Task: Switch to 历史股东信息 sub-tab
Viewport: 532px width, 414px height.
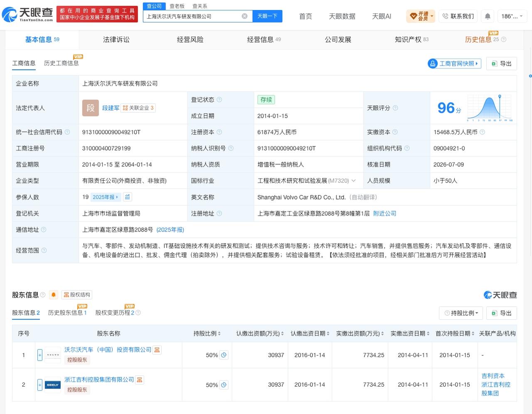Action: 67,313
